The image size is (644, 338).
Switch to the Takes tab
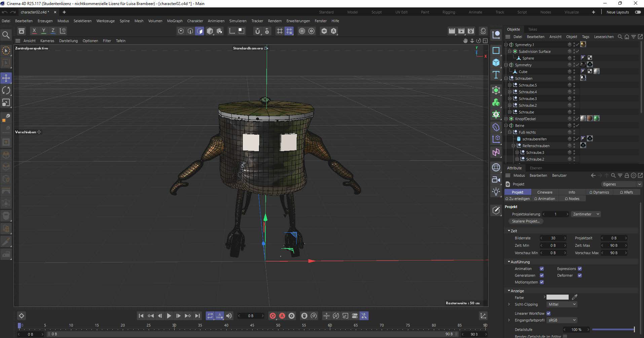(532, 29)
